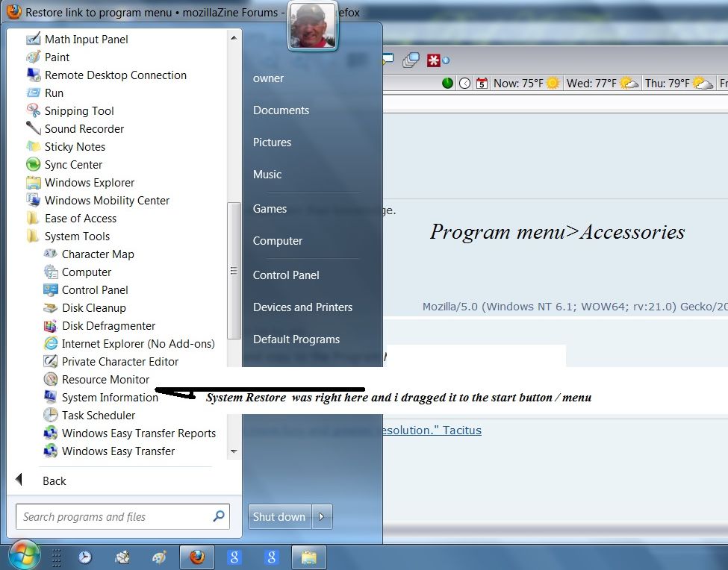Open Math Input Panel via its icon

[34, 40]
